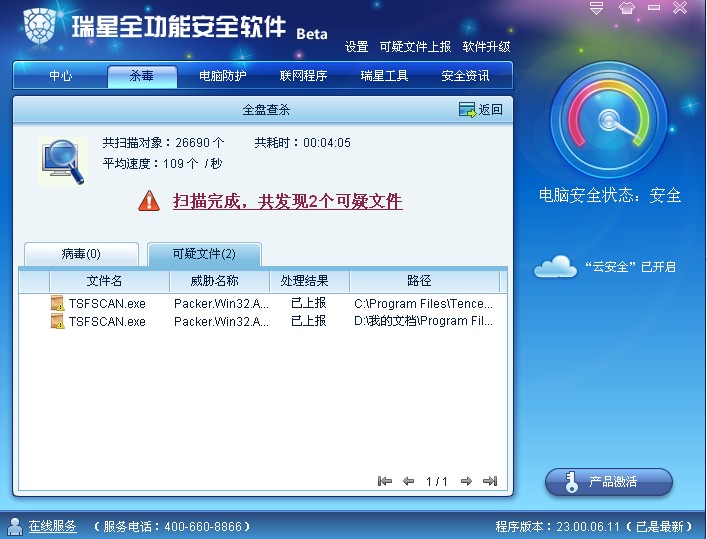
Task: Click the first TSFSCAN.exe file icon
Action: click(57, 303)
